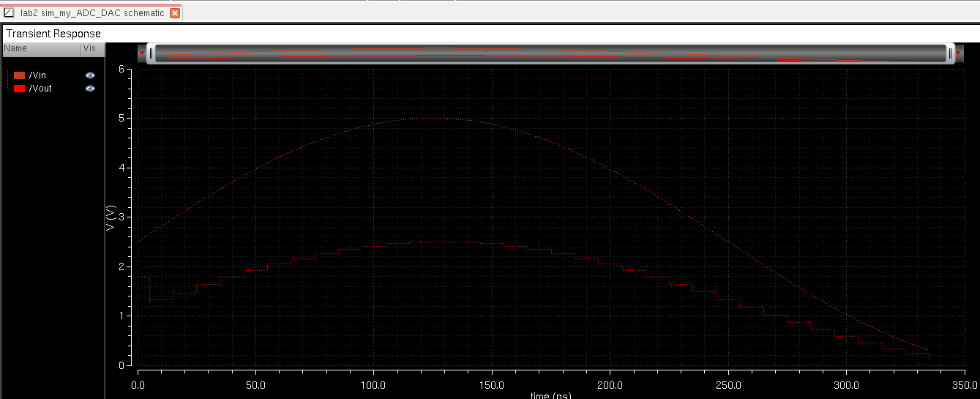The image size is (980, 399).
Task: Select the Transient Response title
Action: pyautogui.click(x=53, y=34)
